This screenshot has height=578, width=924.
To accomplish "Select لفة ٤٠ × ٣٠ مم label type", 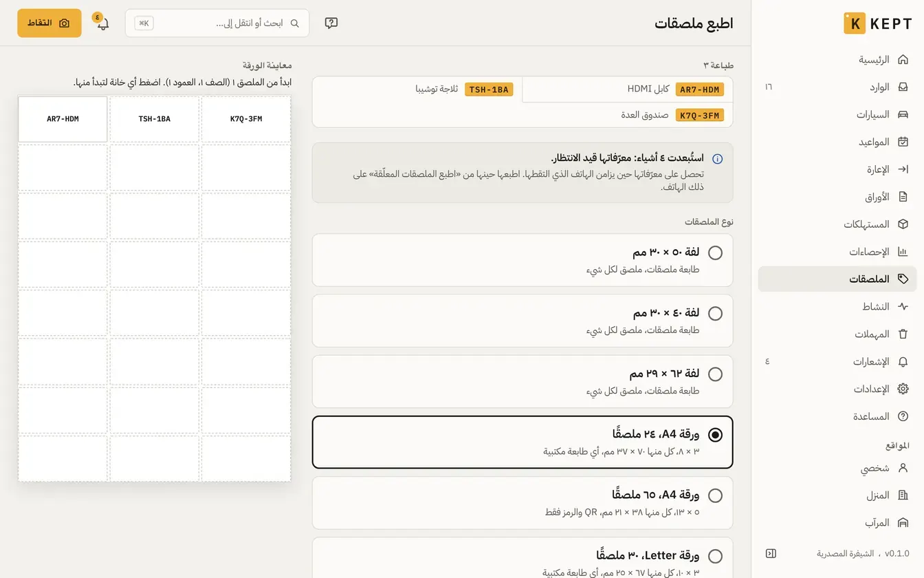I will tap(522, 321).
